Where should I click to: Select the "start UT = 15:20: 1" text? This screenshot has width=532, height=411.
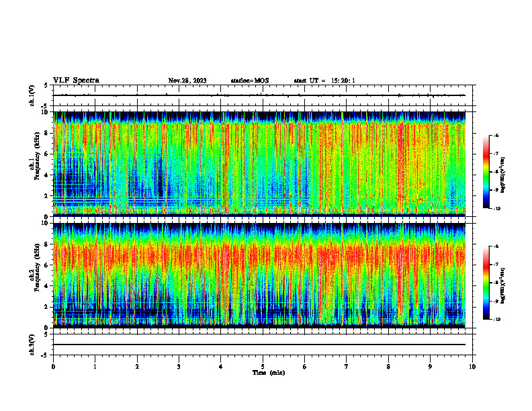[324, 81]
